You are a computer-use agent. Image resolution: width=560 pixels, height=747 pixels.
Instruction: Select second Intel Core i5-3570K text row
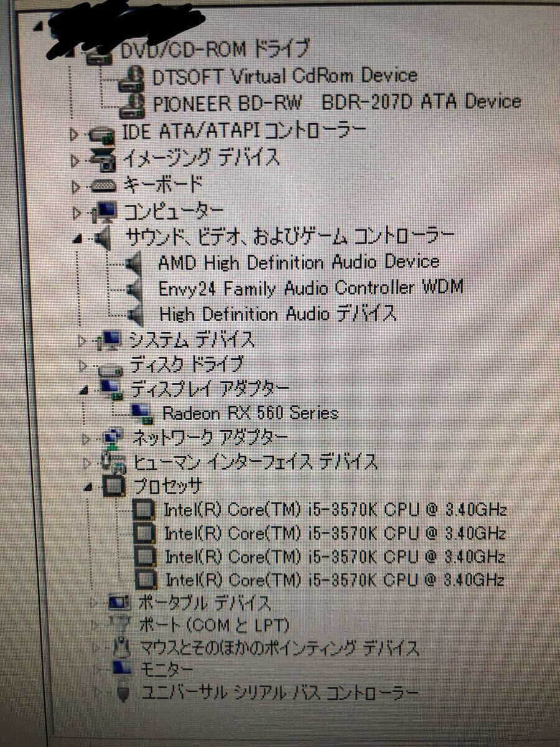coord(335,533)
